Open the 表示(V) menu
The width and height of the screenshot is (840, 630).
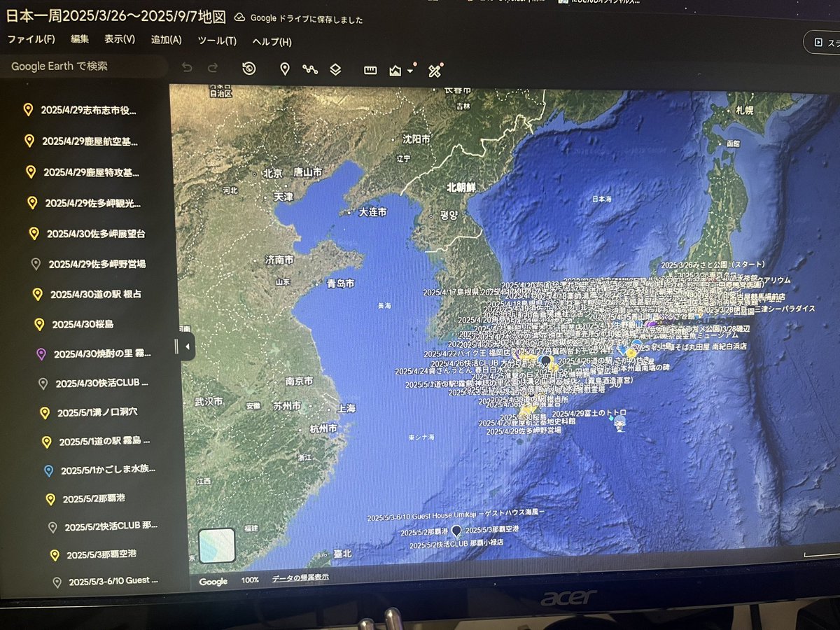pyautogui.click(x=120, y=39)
